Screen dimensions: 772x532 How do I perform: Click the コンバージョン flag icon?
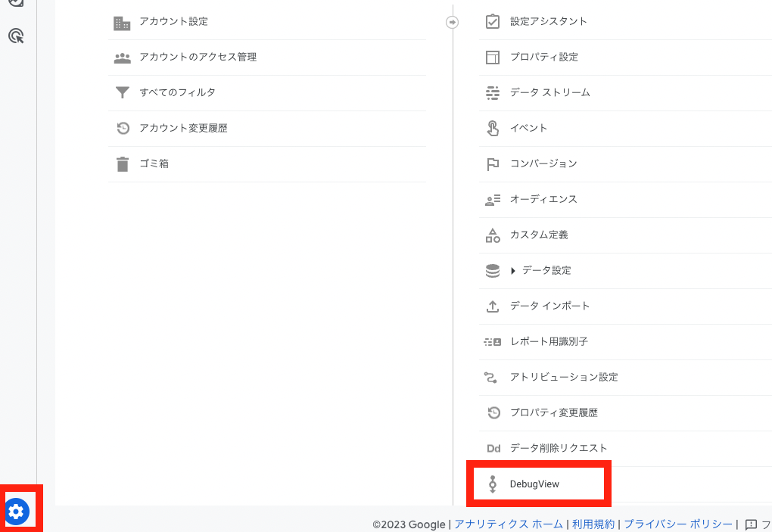(493, 163)
